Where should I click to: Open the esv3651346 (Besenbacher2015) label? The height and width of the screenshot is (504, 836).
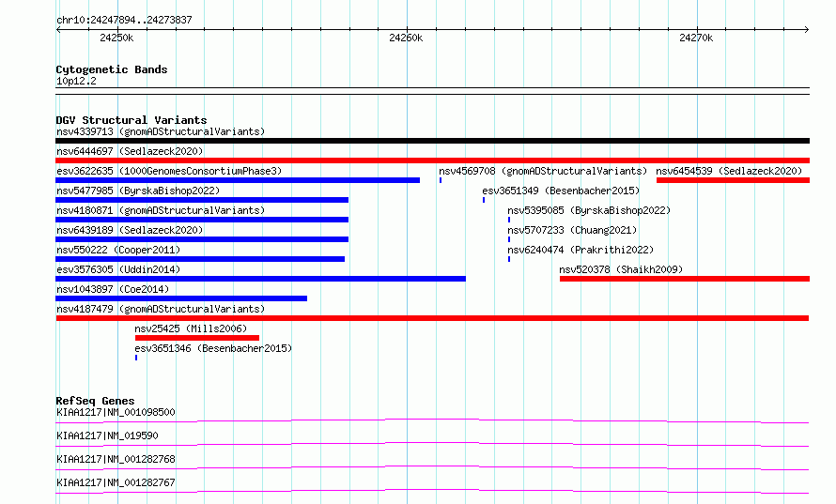213,348
